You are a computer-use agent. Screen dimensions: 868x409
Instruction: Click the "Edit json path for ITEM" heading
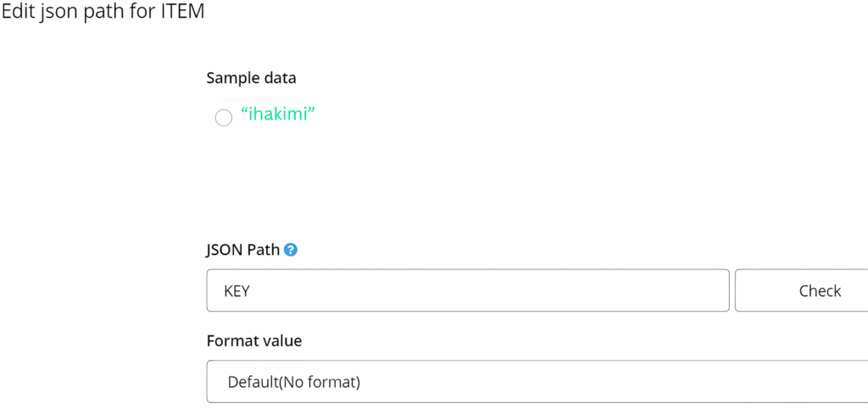click(x=103, y=12)
